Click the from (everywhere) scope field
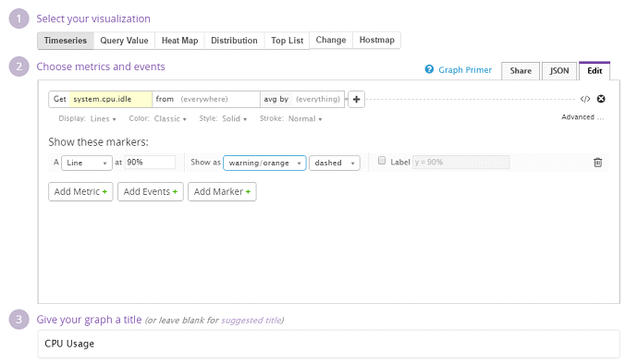Viewport: 637px width, 364px height. click(206, 99)
